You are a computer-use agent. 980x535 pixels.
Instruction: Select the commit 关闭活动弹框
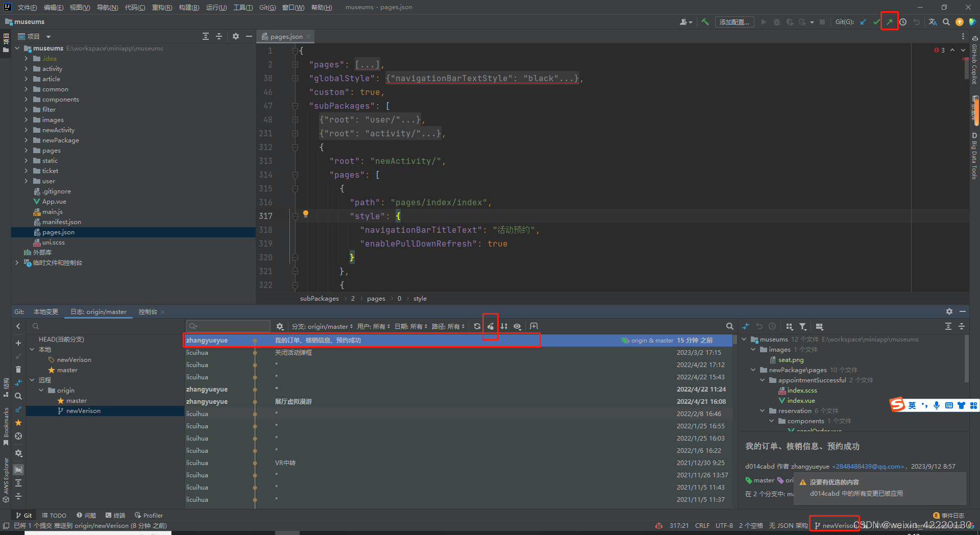[x=458, y=352]
